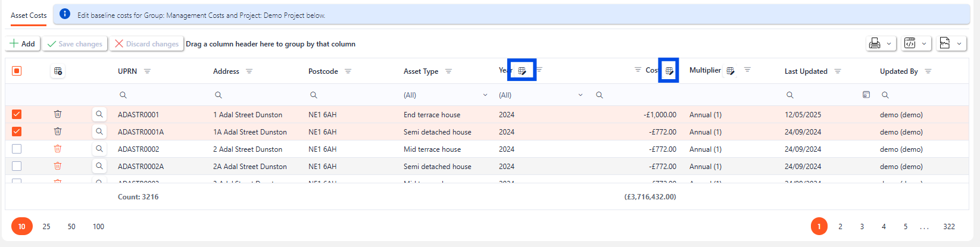Click bulk edit icon in Cost column header

669,70
